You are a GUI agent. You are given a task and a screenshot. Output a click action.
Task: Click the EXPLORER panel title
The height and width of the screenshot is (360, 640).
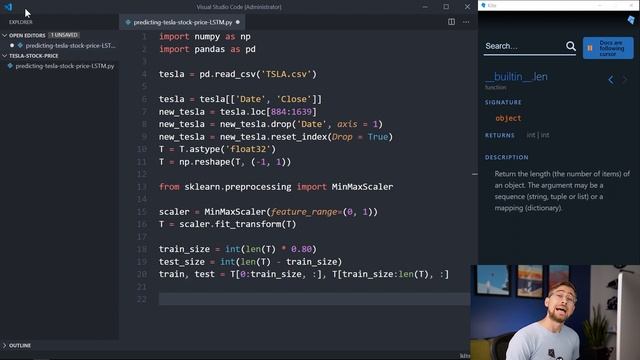[x=21, y=22]
